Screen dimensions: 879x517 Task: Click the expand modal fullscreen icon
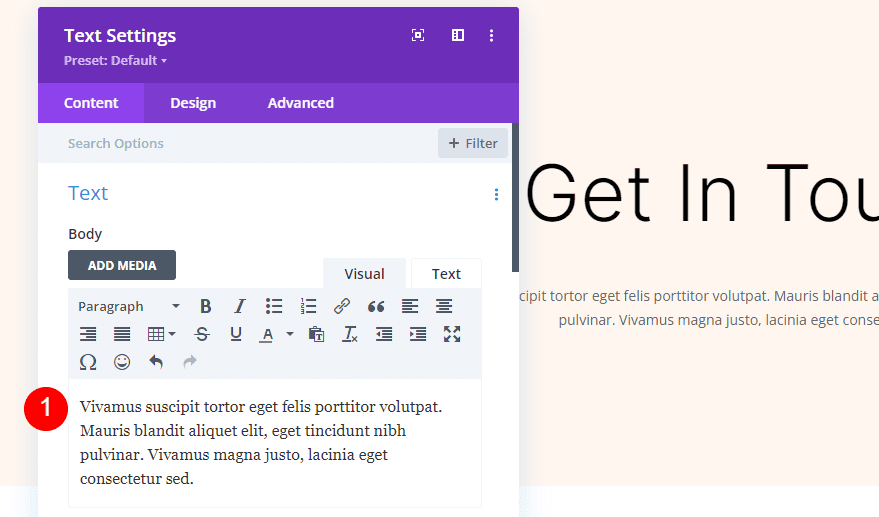[x=418, y=35]
